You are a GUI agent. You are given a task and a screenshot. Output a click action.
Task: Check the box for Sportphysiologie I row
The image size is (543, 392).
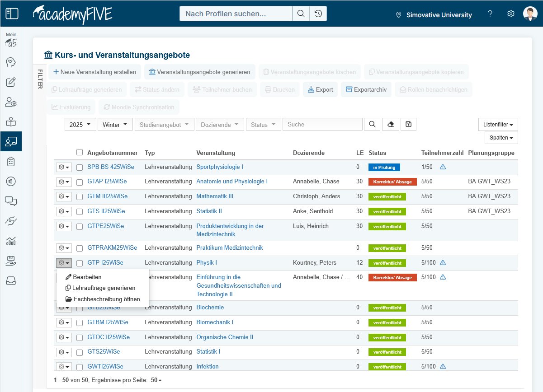click(80, 167)
